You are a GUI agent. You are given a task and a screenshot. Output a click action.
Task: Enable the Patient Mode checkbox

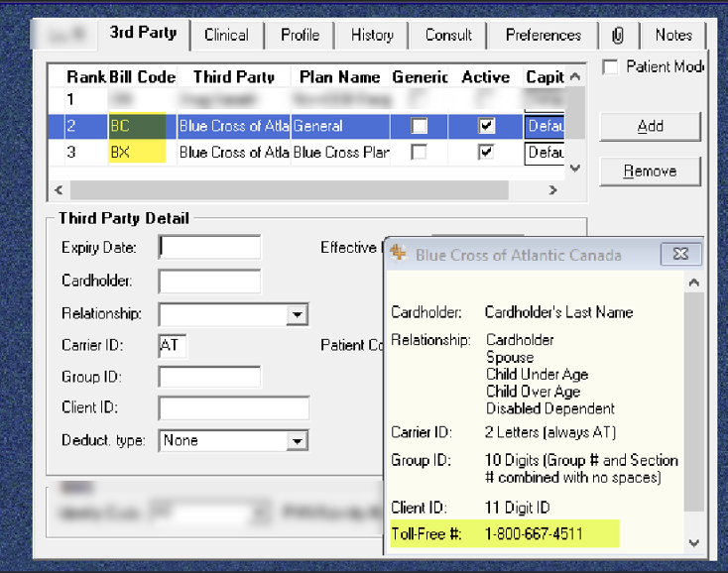click(x=610, y=67)
